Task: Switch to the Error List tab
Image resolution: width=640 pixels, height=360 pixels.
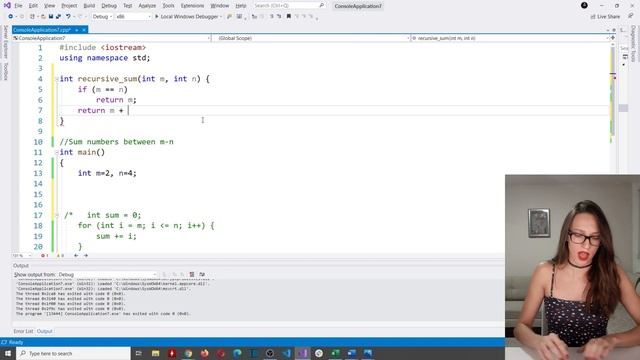Action: [x=23, y=331]
